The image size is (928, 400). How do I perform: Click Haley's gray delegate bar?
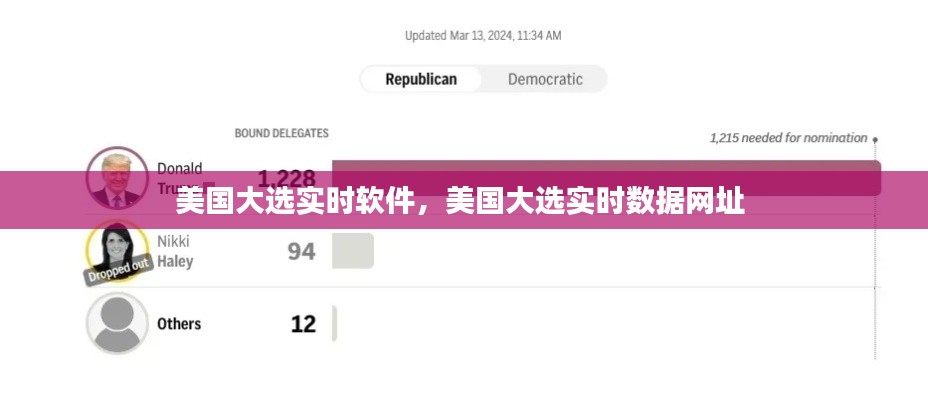(352, 251)
